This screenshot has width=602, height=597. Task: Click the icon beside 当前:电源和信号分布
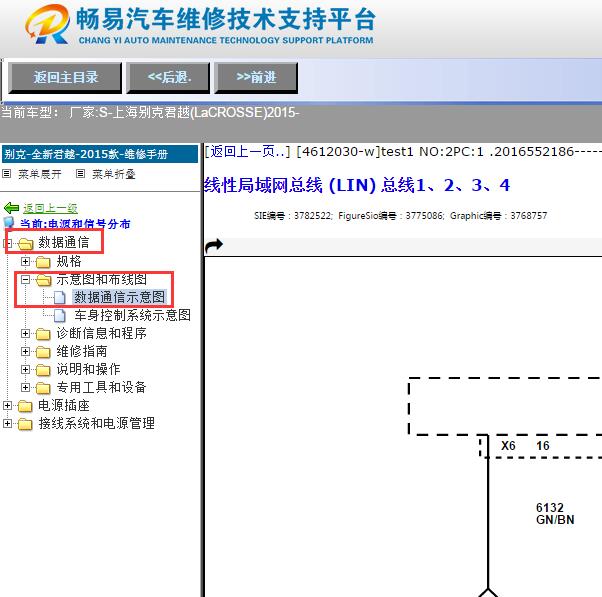pos(8,223)
